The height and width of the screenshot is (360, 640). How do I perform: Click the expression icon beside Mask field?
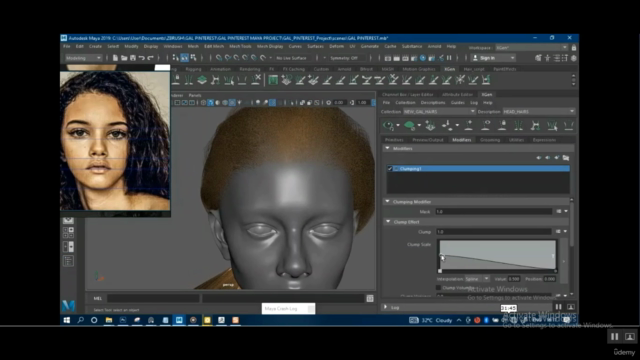coord(558,211)
